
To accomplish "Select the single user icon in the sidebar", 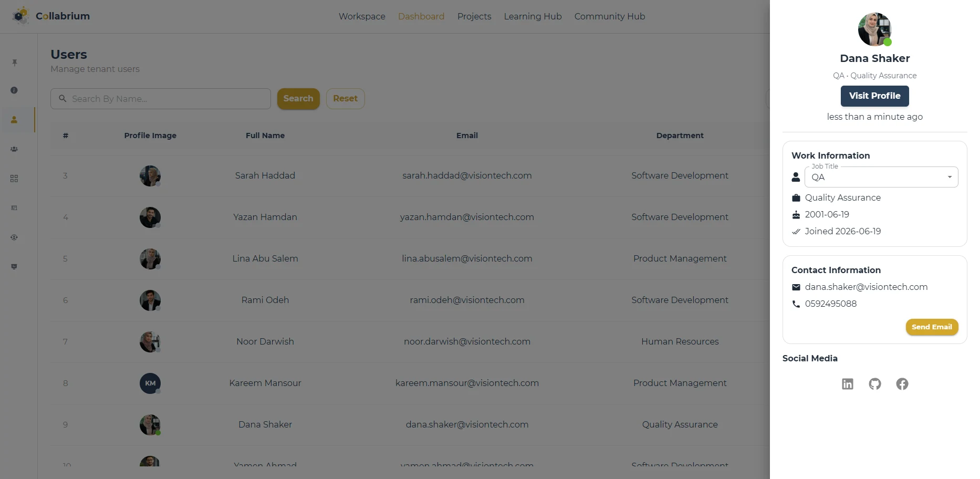I will click(14, 120).
